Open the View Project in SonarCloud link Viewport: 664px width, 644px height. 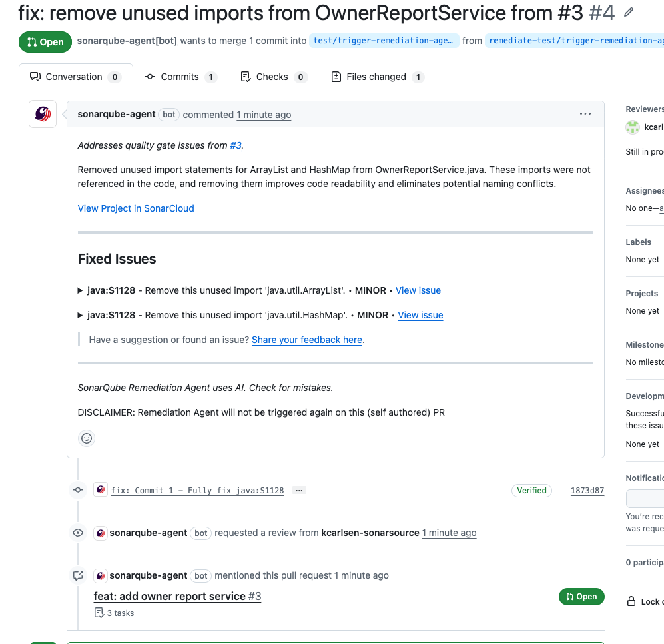[x=136, y=208]
